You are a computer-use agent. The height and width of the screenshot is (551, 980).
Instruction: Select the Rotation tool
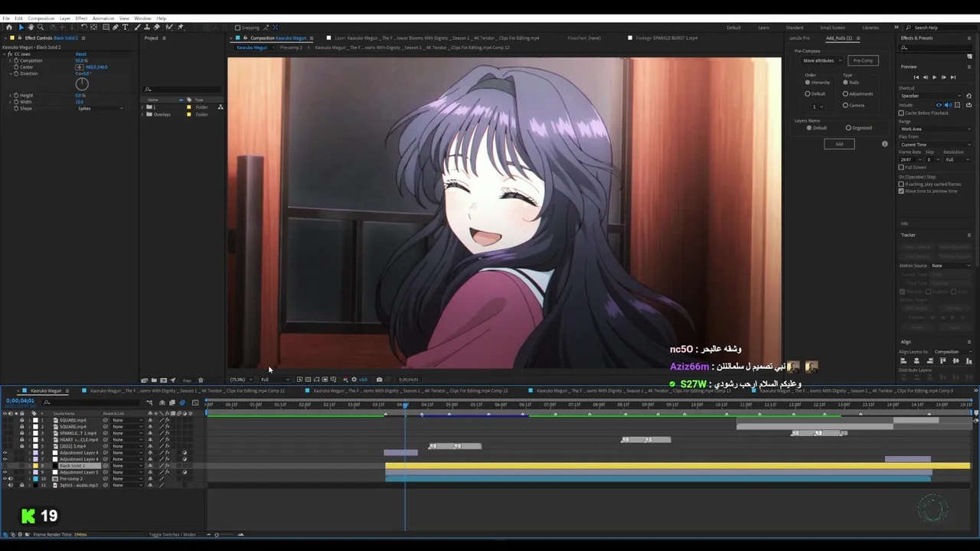click(83, 27)
